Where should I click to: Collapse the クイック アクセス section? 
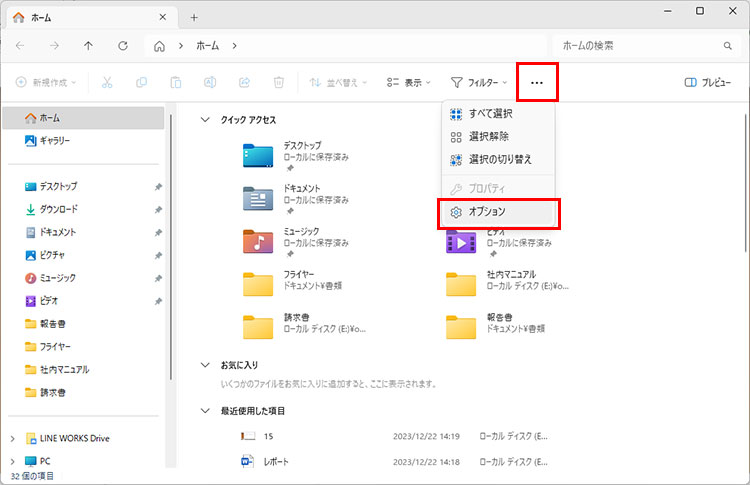pos(206,119)
